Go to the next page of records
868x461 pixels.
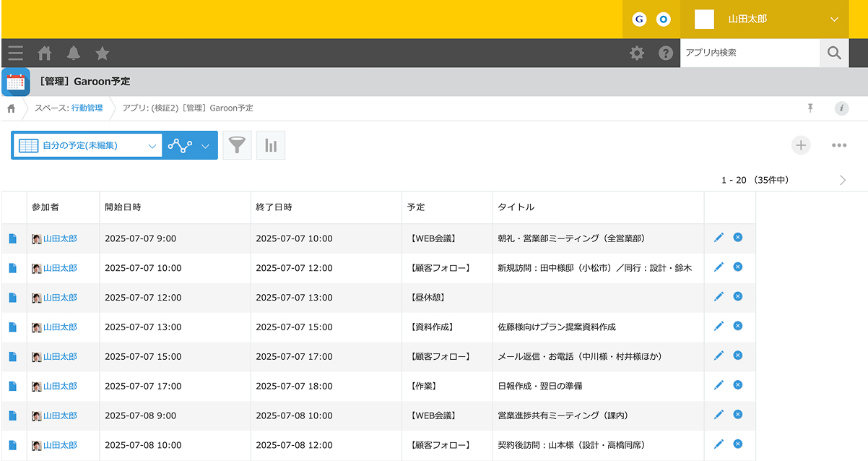point(842,180)
